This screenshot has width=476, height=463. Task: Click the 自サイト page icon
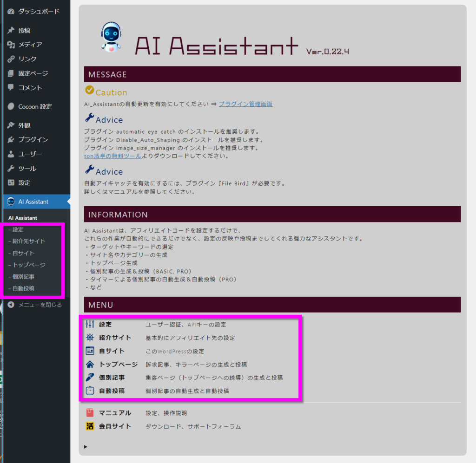click(x=90, y=351)
